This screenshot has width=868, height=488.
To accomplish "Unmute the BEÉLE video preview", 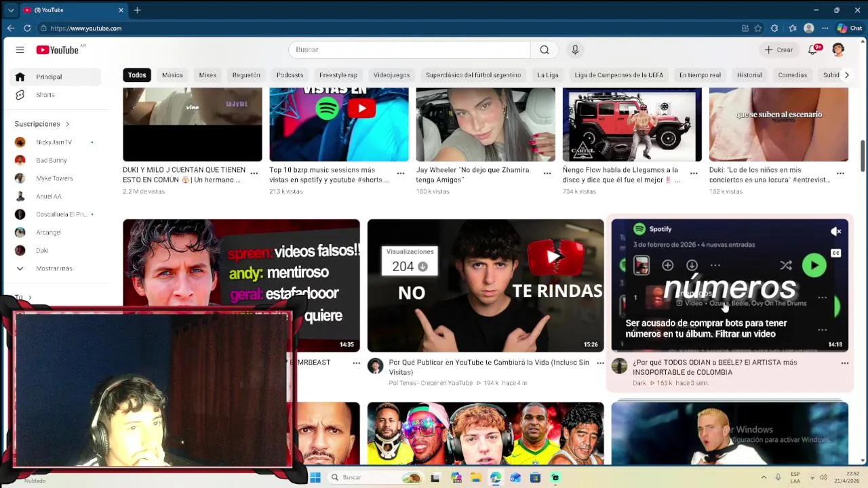I will [835, 232].
